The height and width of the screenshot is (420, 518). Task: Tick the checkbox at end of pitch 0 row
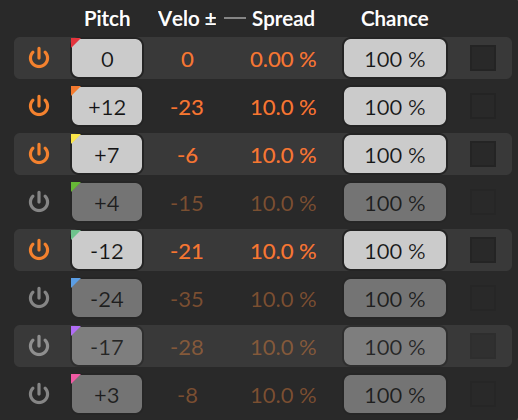483,58
